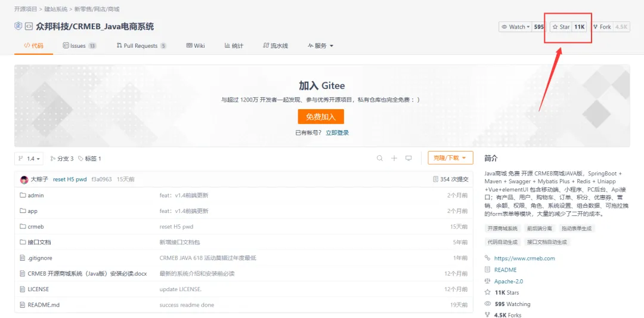Open the reset H5 pwd commit
This screenshot has width=644, height=318.
pos(70,180)
